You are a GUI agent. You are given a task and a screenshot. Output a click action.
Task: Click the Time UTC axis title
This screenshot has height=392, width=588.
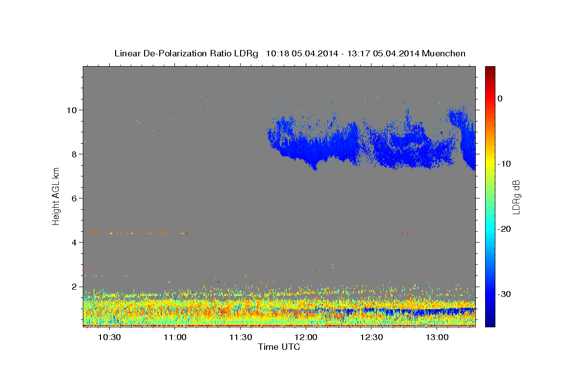[279, 347]
